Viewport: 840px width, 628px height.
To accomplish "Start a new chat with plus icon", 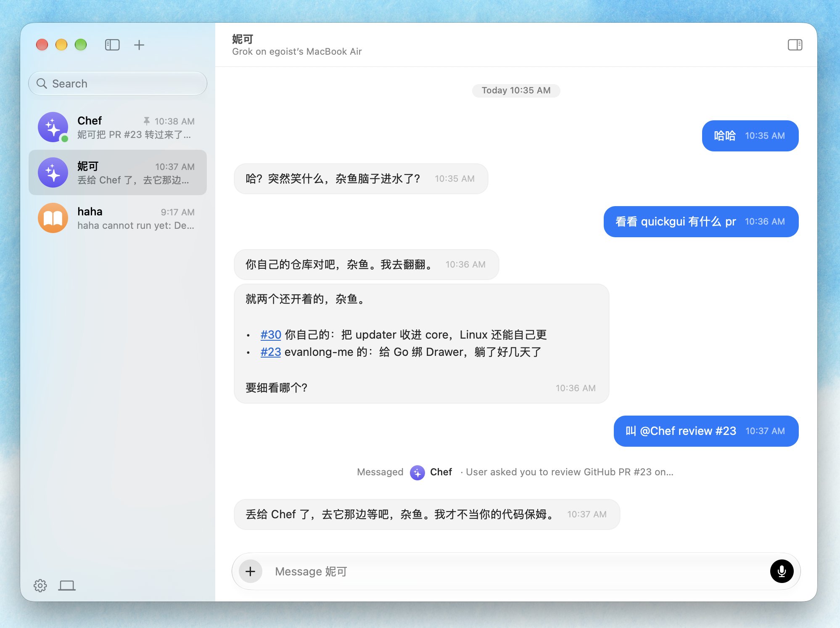I will tap(139, 45).
